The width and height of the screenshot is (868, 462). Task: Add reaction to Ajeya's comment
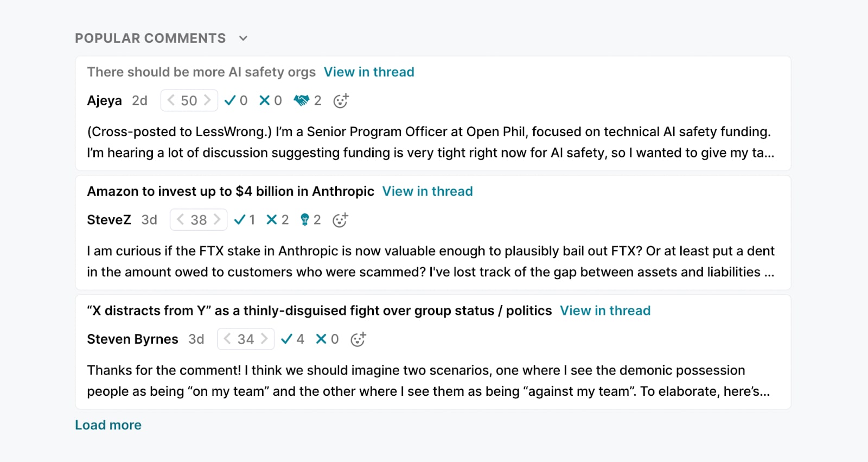coord(341,101)
